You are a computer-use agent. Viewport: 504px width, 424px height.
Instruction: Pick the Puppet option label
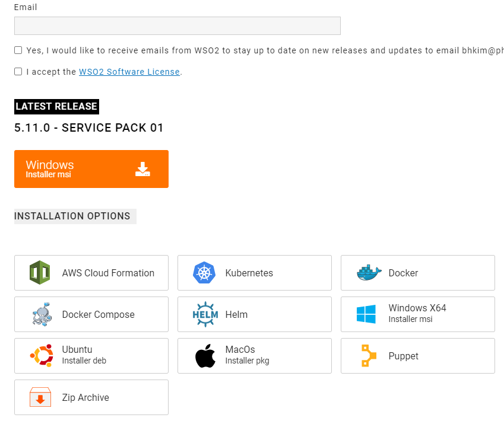[404, 356]
